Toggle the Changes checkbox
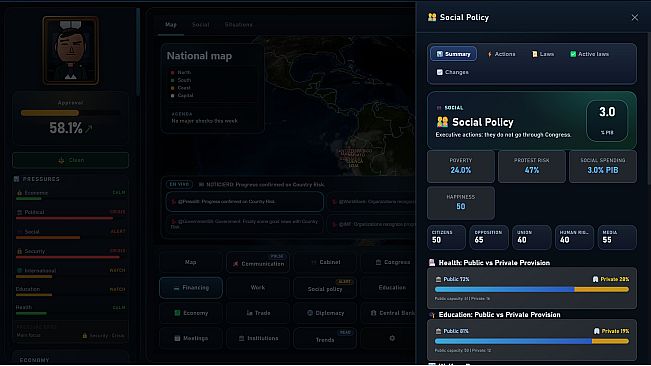Image resolution: width=651 pixels, height=366 pixels. coord(440,72)
